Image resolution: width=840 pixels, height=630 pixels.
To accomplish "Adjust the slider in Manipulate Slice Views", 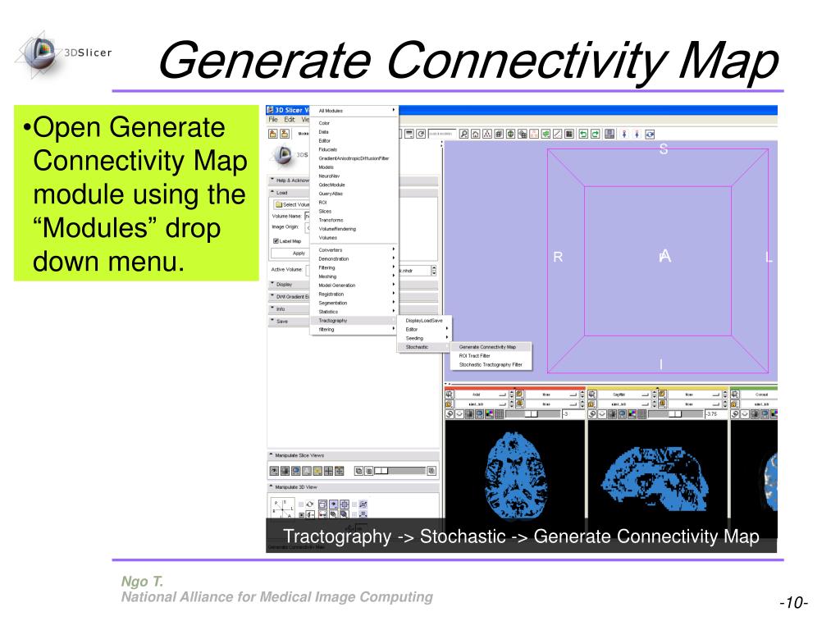I will 400,471.
